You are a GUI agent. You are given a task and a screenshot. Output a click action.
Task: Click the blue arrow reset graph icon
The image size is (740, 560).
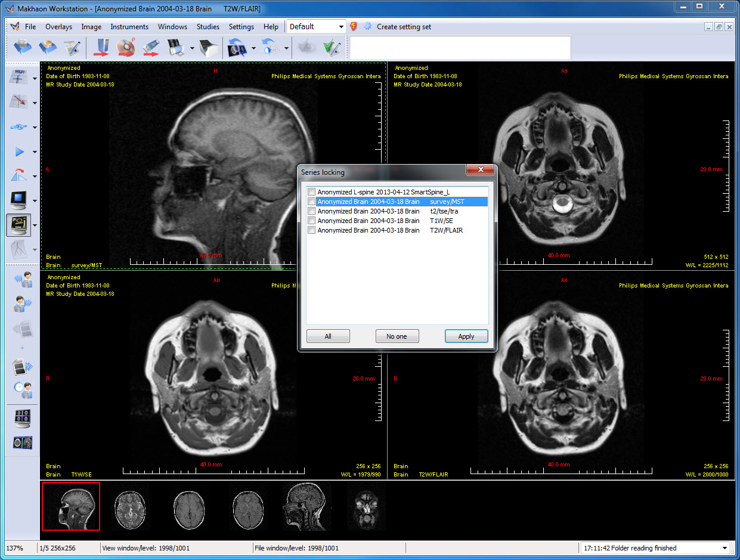point(271,47)
